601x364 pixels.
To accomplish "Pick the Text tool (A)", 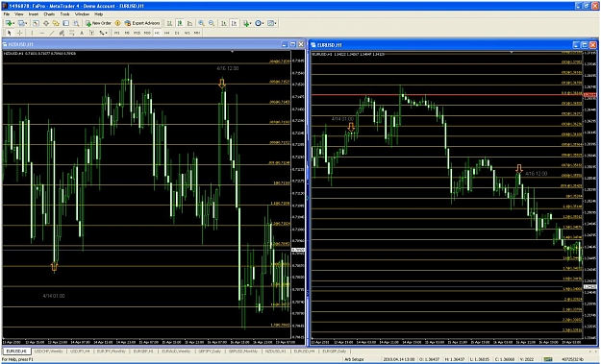I will [x=82, y=33].
